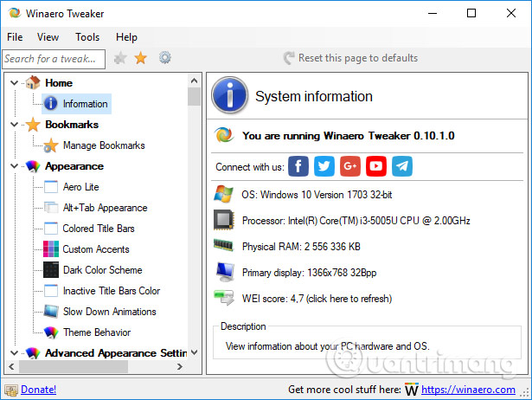Open the Help menu

click(126, 37)
